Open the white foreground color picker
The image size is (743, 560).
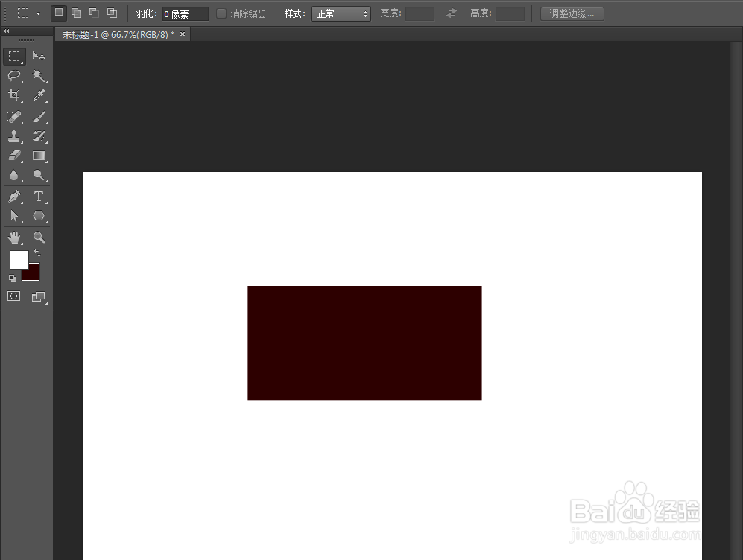pos(19,259)
